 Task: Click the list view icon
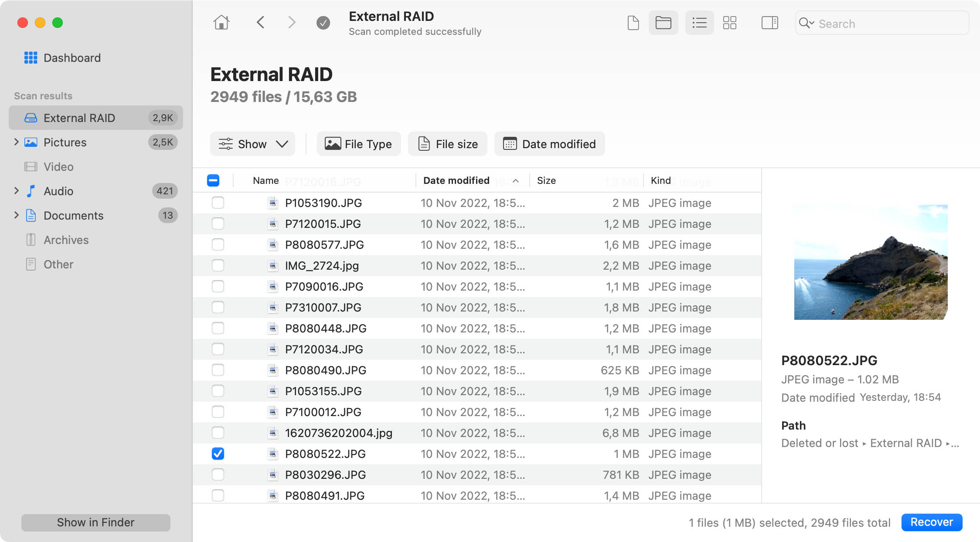pos(698,24)
